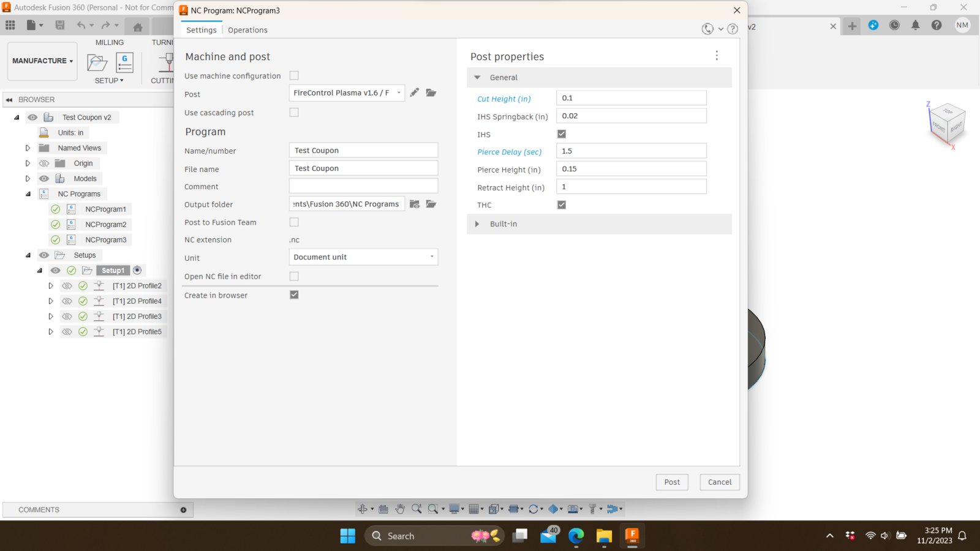This screenshot has height=551, width=980.
Task: Open the MANUFACTURE workspace dropdown
Action: (x=42, y=61)
